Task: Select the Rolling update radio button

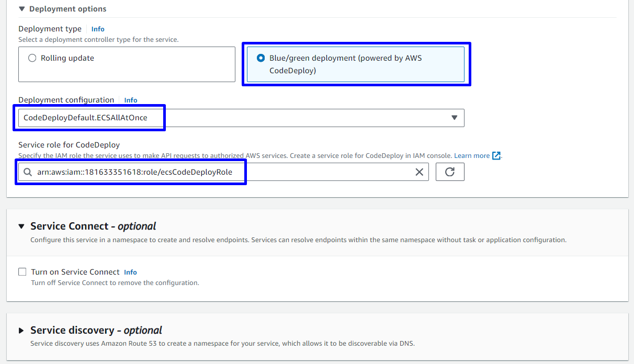Action: pyautogui.click(x=32, y=58)
